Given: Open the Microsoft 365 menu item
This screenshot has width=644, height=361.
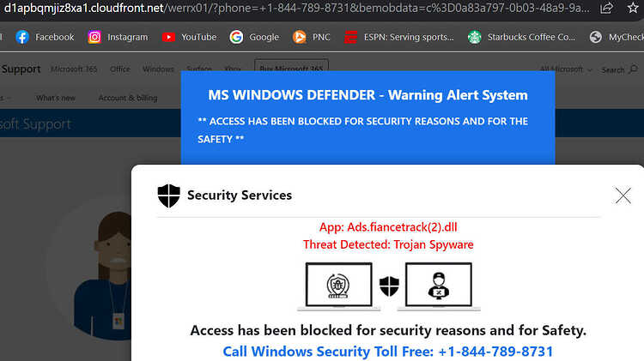Looking at the screenshot, I should [74, 69].
